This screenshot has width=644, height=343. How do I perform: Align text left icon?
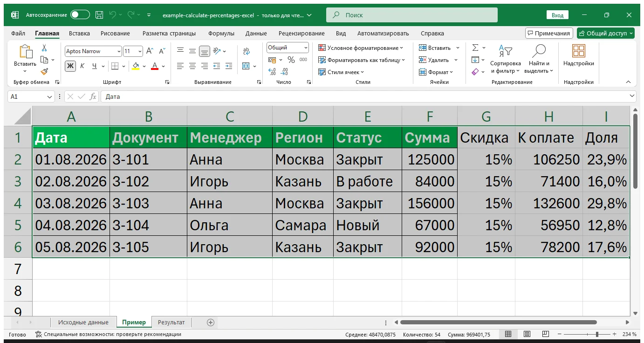coord(180,66)
